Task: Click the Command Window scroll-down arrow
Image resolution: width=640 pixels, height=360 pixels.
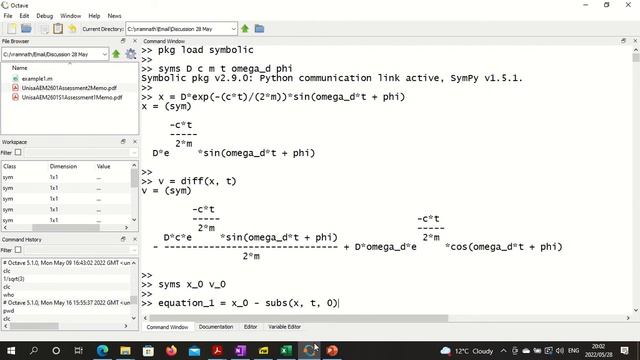Action: [x=636, y=310]
